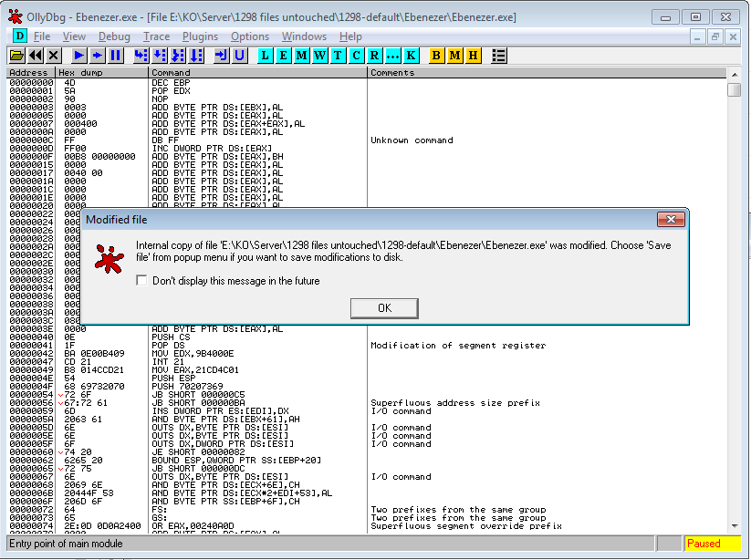Click the Unknown command comment

click(412, 140)
